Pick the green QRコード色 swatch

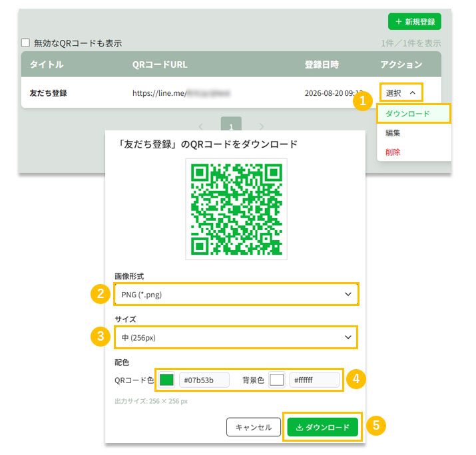(166, 380)
